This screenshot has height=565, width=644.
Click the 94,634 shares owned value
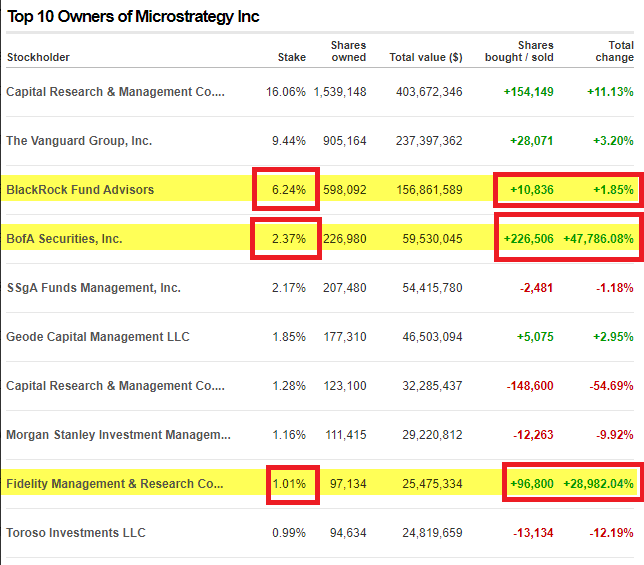348,533
